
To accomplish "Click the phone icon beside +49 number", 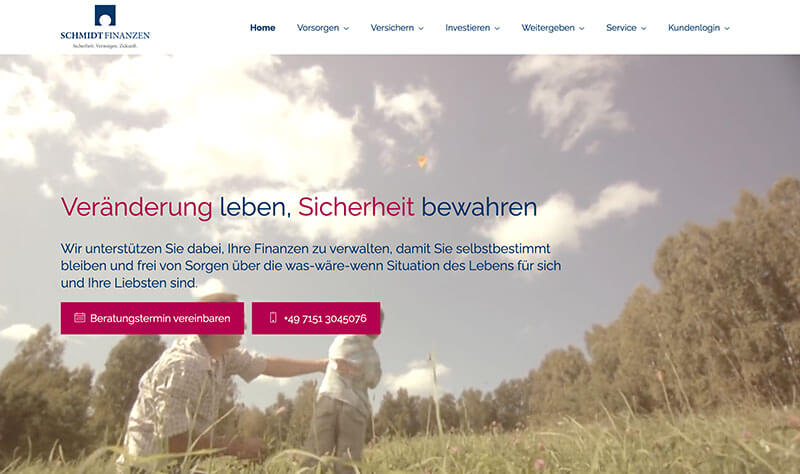I will tap(273, 318).
